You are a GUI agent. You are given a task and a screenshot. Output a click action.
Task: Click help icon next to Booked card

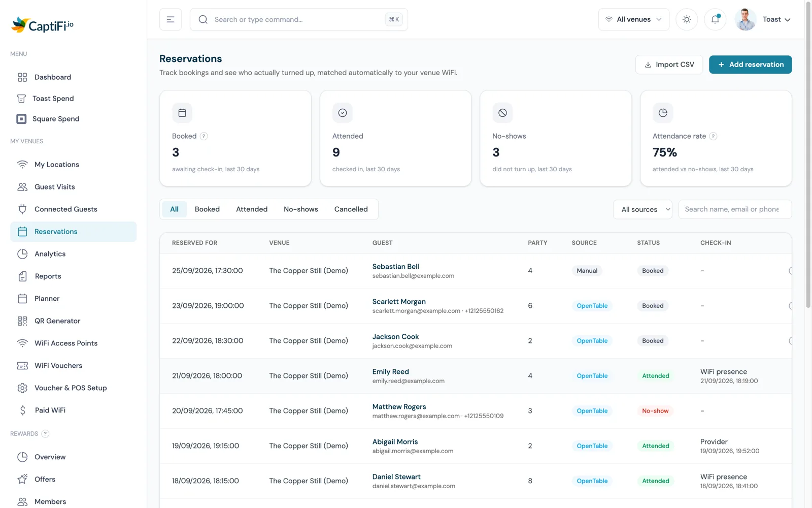tap(204, 136)
